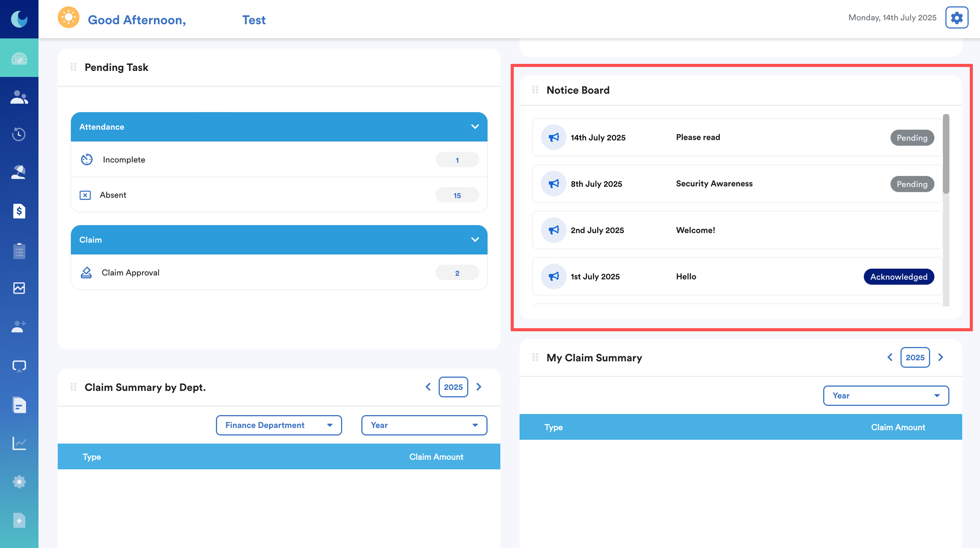The image size is (980, 548).
Task: Click the attendance clock history sidebar icon
Action: (x=19, y=134)
